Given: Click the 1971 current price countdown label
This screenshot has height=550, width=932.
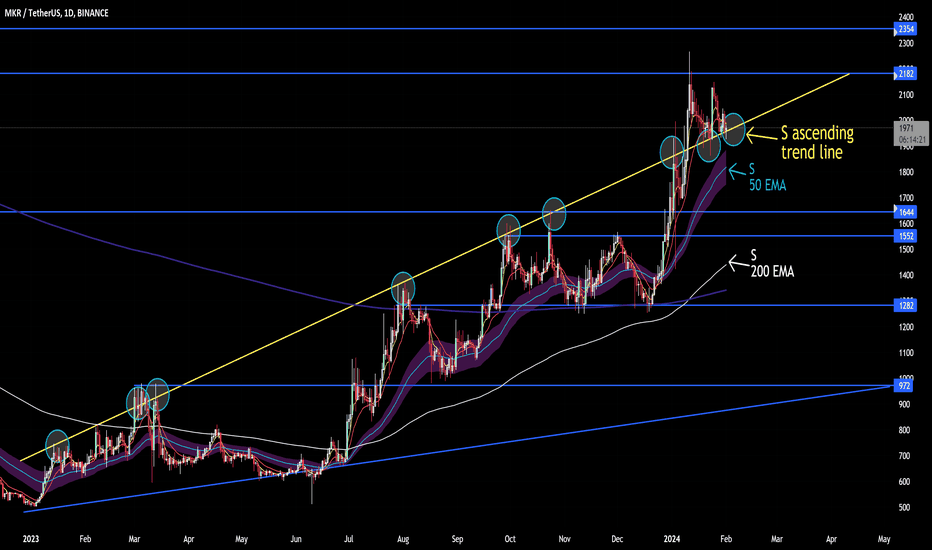Looking at the screenshot, I should pyautogui.click(x=911, y=134).
